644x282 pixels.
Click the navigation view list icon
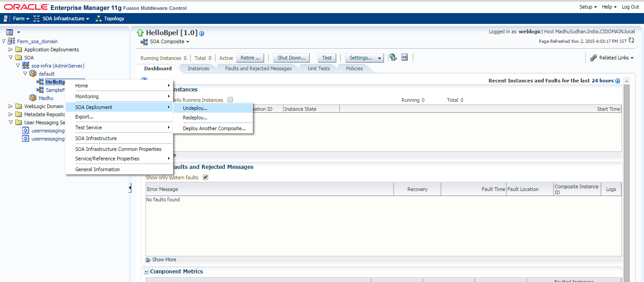tap(9, 32)
